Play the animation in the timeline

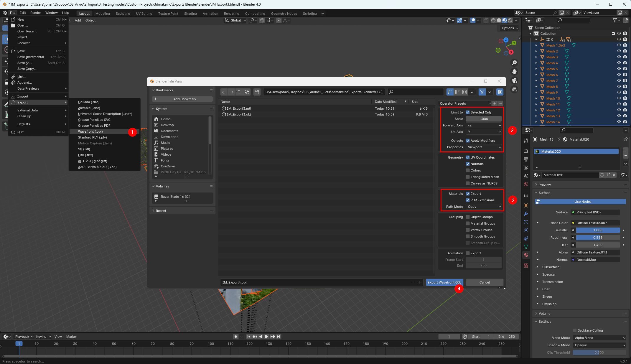tap(266, 337)
